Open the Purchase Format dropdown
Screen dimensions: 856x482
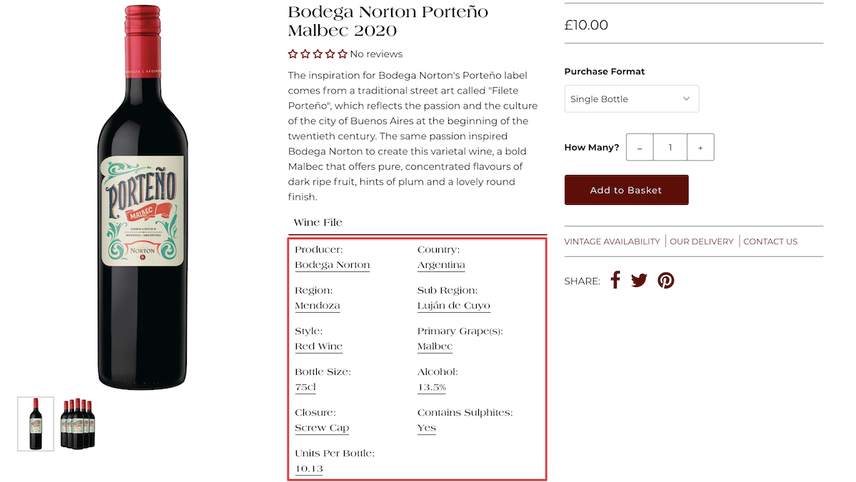pyautogui.click(x=632, y=99)
